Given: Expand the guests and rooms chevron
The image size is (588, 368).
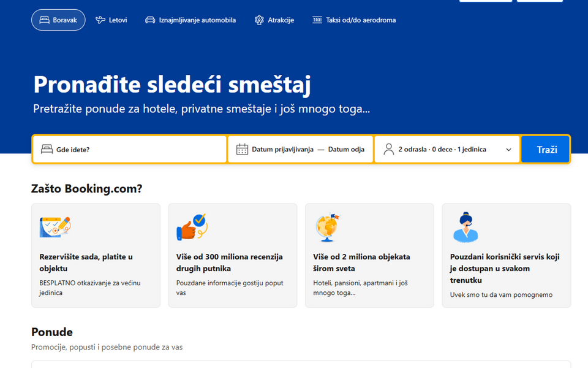Looking at the screenshot, I should [508, 150].
